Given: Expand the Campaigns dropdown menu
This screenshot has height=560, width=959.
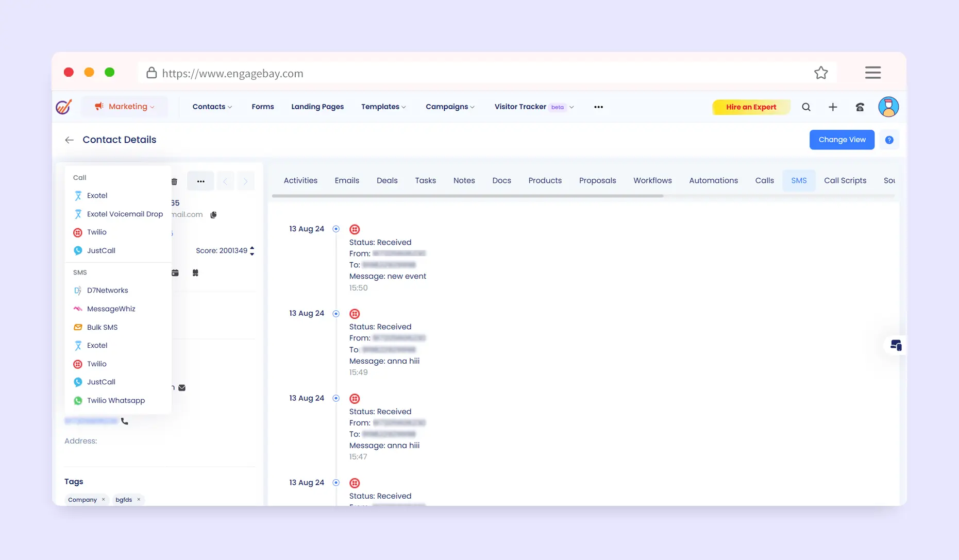Looking at the screenshot, I should [449, 107].
